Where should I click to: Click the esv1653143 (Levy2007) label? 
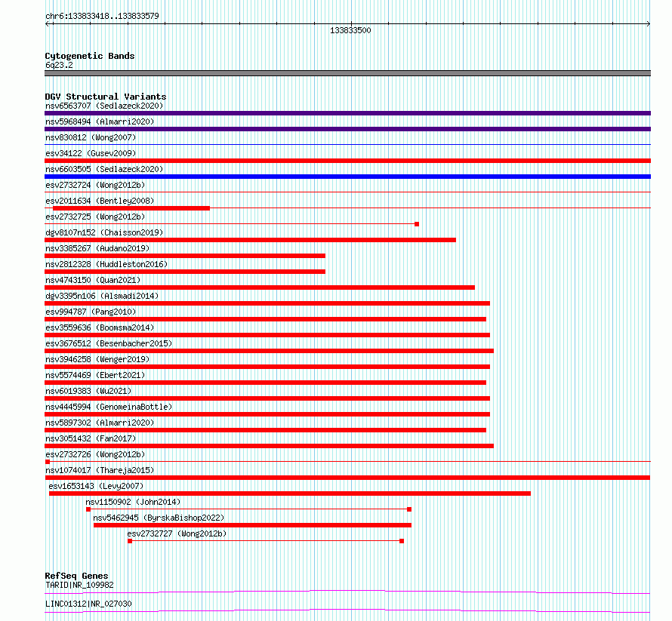click(x=96, y=486)
